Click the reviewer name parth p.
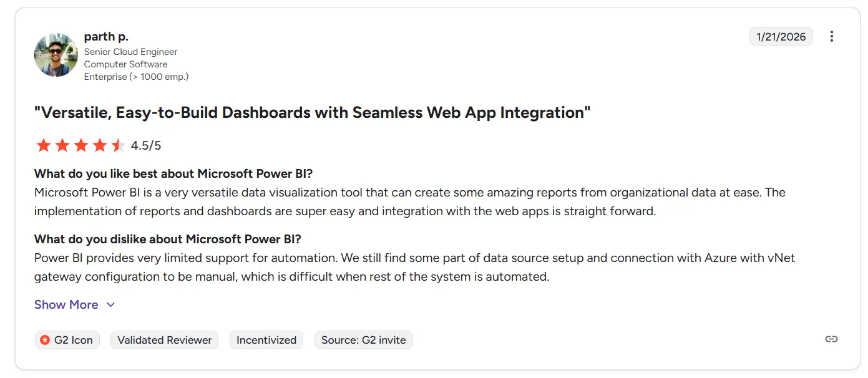The image size is (868, 378). [x=106, y=37]
